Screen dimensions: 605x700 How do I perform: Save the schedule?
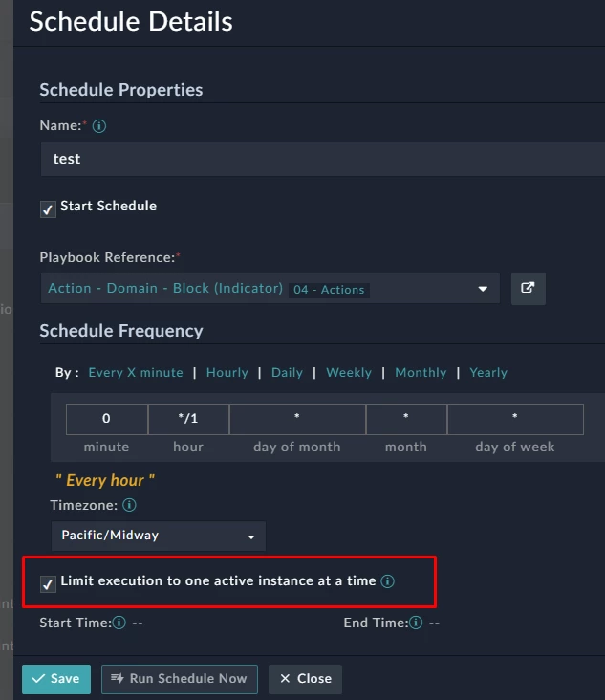[56, 679]
